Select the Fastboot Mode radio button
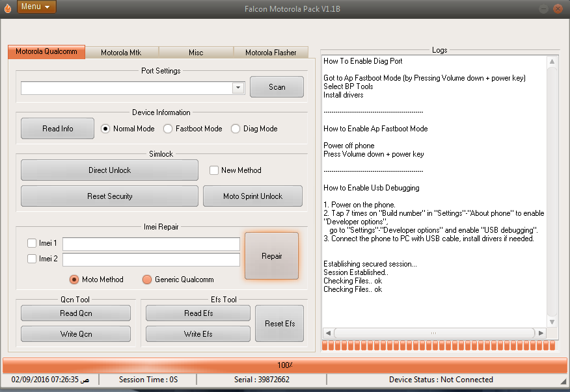570x392 pixels. click(x=168, y=129)
